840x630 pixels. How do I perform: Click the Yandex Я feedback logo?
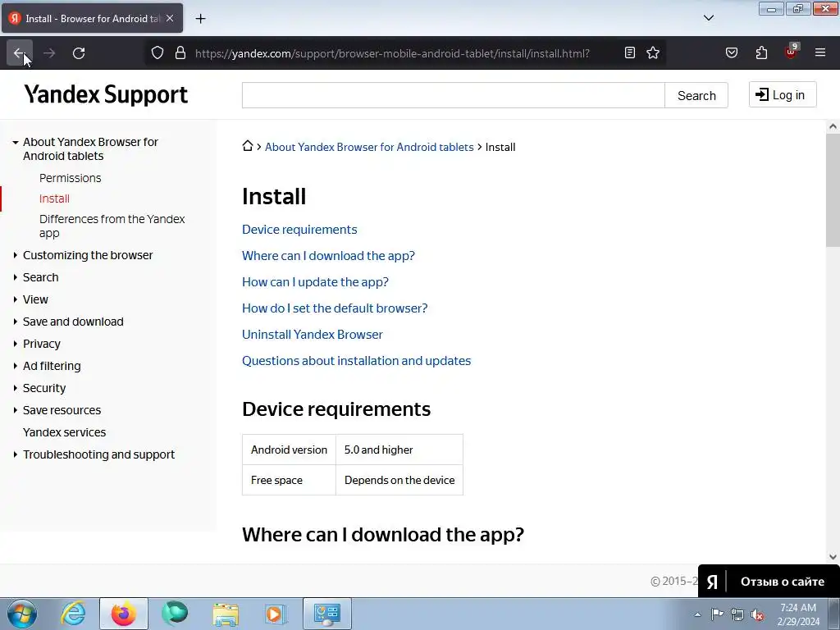[711, 582]
